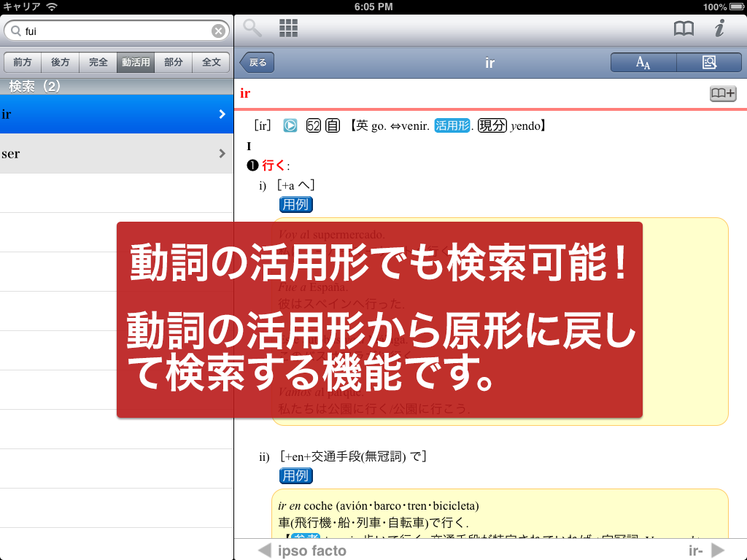This screenshot has height=560, width=747.
Task: Open the 'ir' search result row
Action: click(x=117, y=114)
